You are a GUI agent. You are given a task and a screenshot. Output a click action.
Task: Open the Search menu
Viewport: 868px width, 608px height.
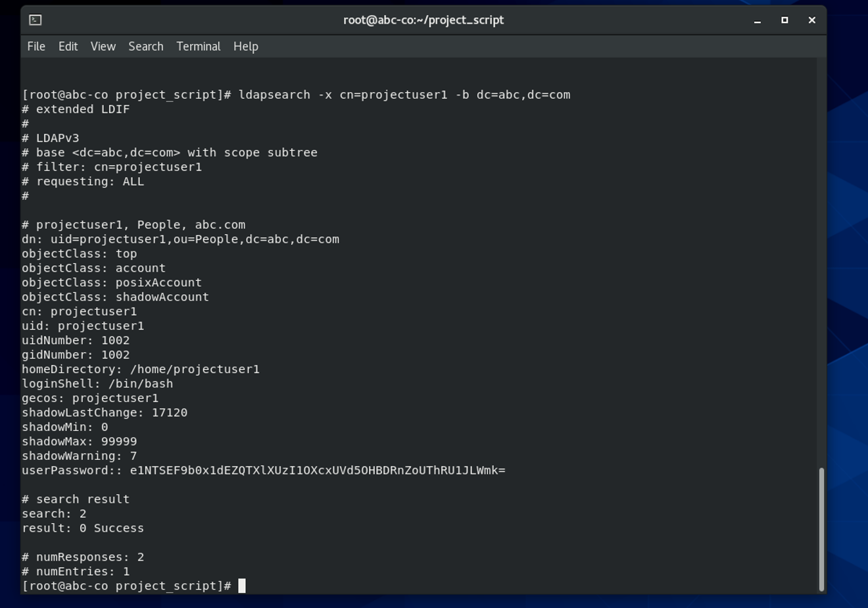pos(146,46)
